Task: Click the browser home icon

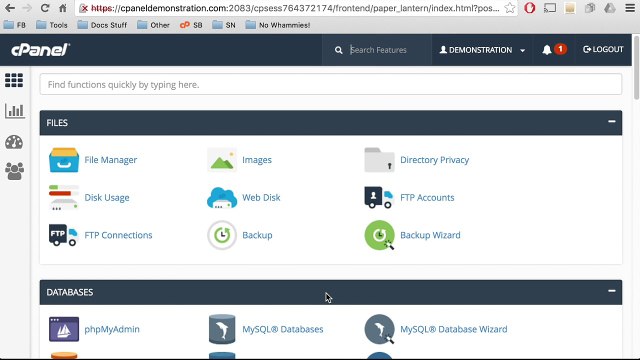Action: 63,8
